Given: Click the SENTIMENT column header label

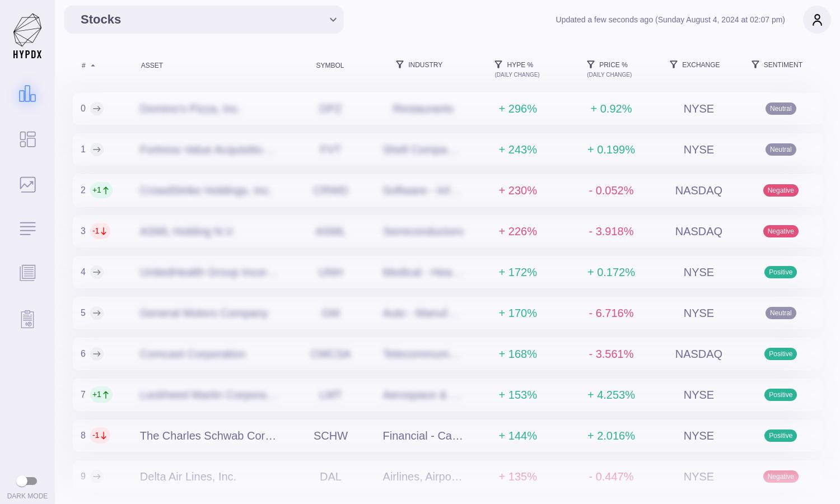Looking at the screenshot, I should click(783, 65).
